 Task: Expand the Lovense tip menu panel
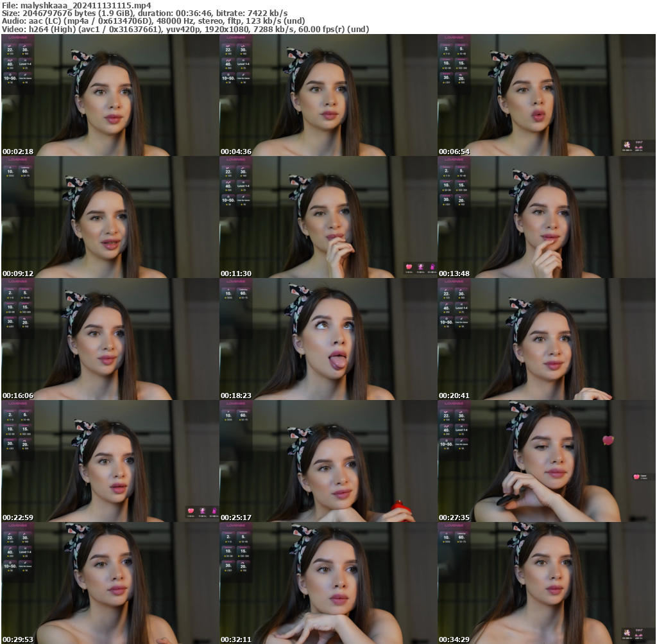(x=17, y=64)
